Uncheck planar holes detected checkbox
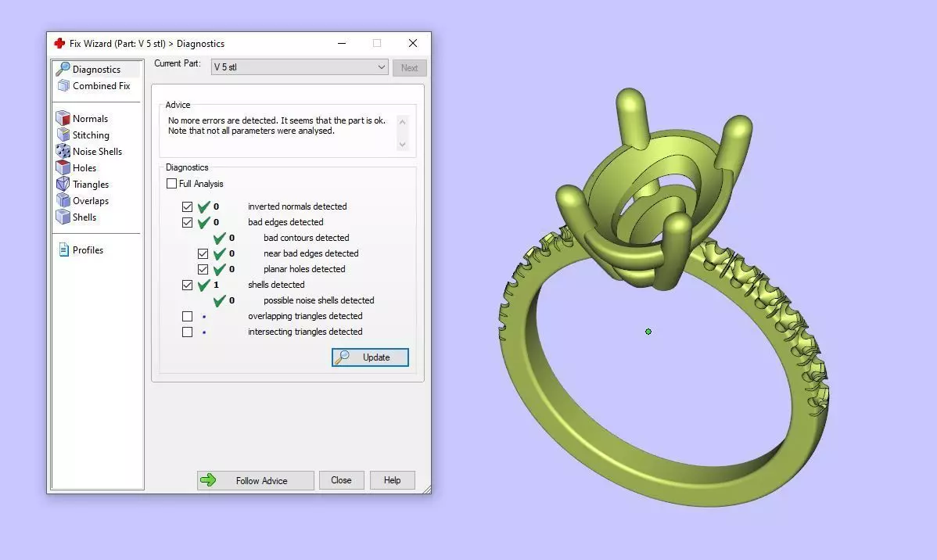Viewport: 937px width, 560px height. [x=203, y=270]
